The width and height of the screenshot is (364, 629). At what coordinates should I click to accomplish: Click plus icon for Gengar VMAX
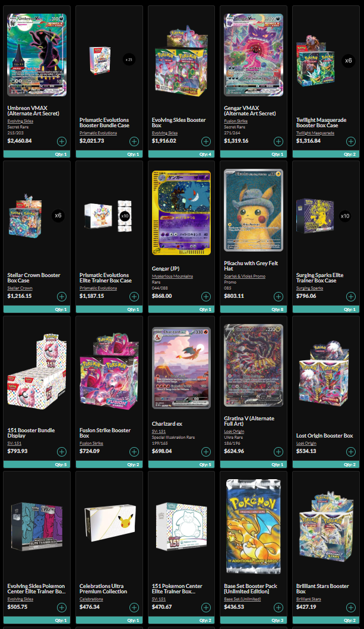tap(278, 141)
